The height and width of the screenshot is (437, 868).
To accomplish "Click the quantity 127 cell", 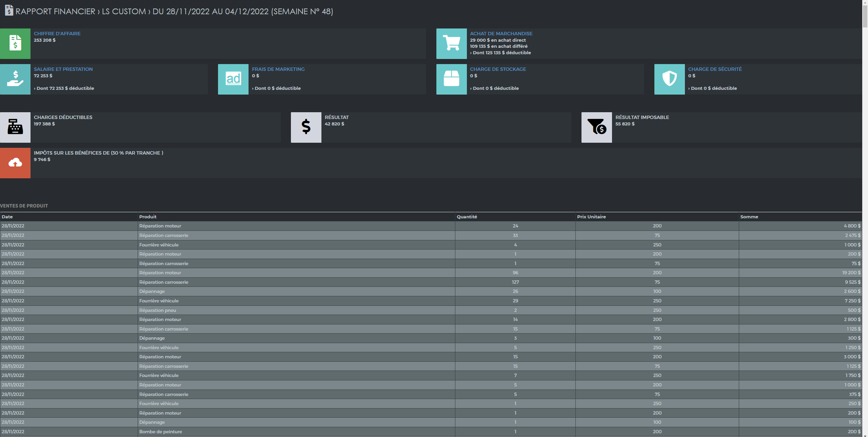I will pyautogui.click(x=515, y=282).
